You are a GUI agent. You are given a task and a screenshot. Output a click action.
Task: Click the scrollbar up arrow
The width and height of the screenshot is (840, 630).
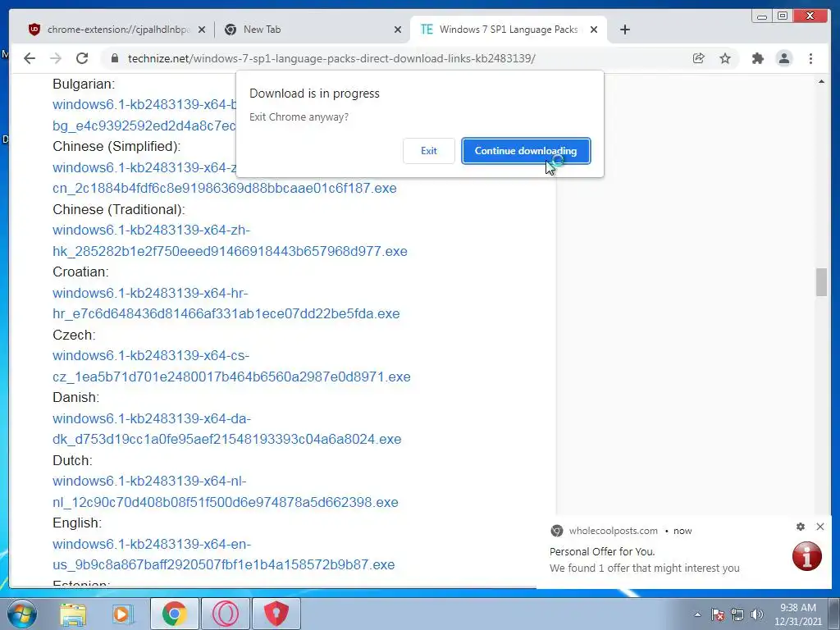[821, 82]
